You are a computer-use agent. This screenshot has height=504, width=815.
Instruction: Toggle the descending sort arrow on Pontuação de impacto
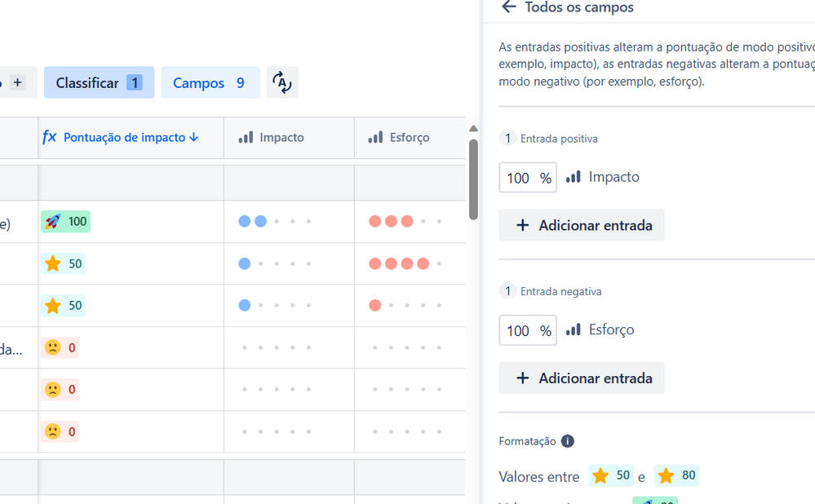(194, 137)
